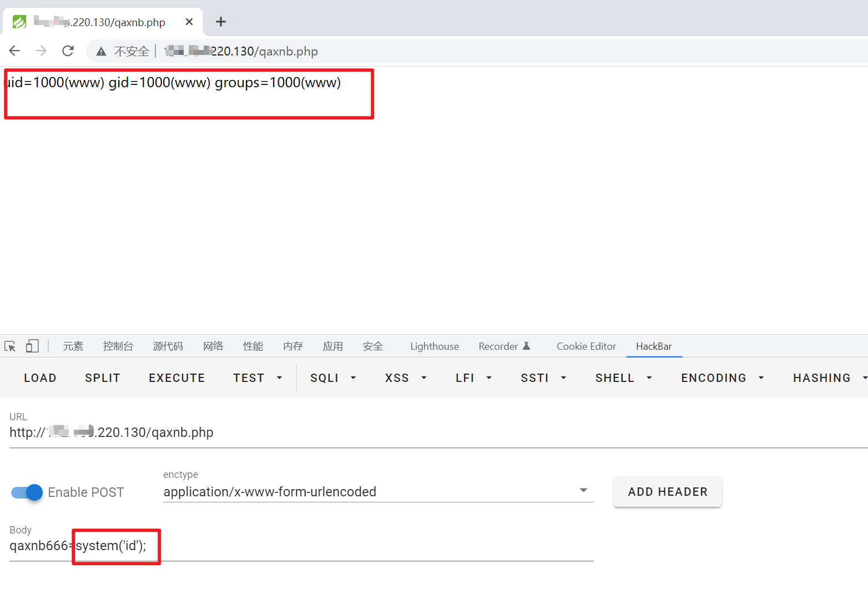
Task: Click EXECUTE to send the request
Action: point(177,378)
